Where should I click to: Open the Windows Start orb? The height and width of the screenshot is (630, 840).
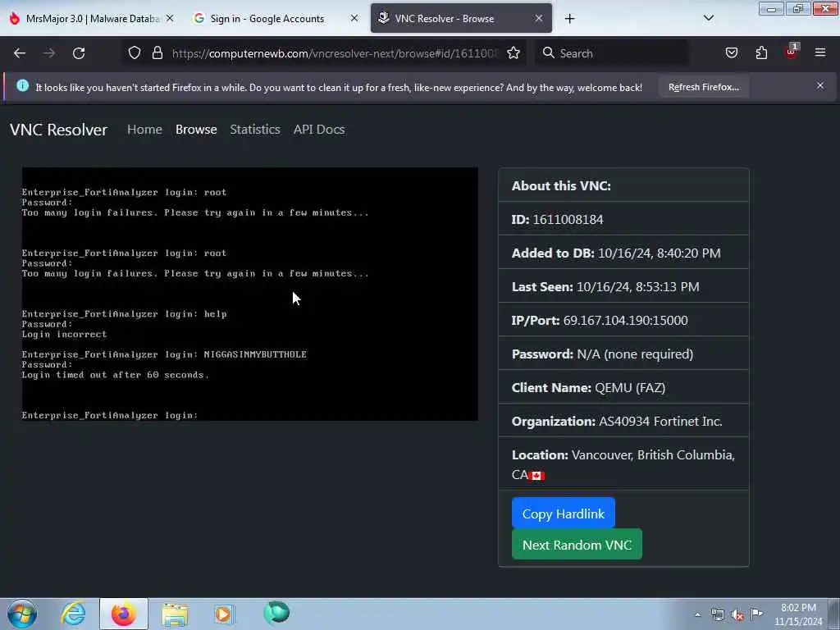click(22, 614)
